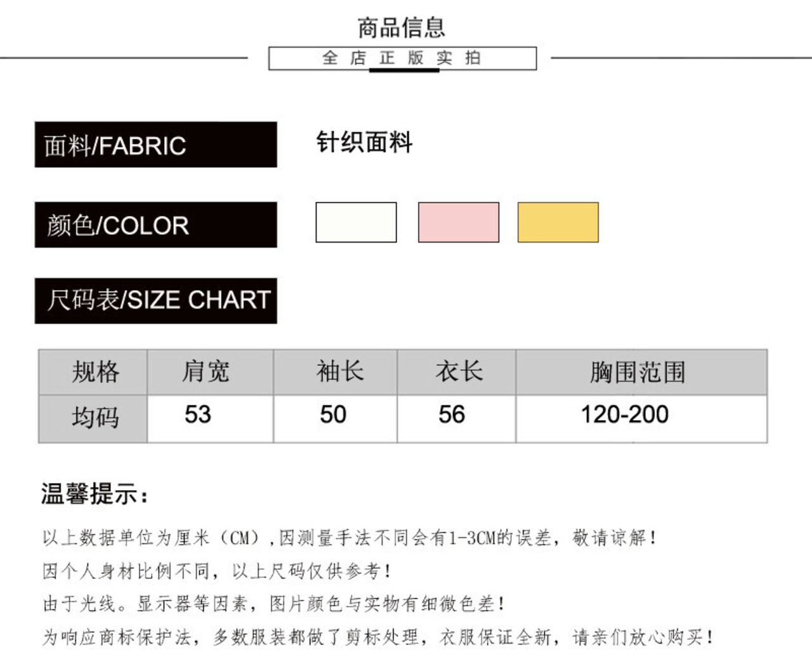Click the sleeve length value 50

[333, 415]
